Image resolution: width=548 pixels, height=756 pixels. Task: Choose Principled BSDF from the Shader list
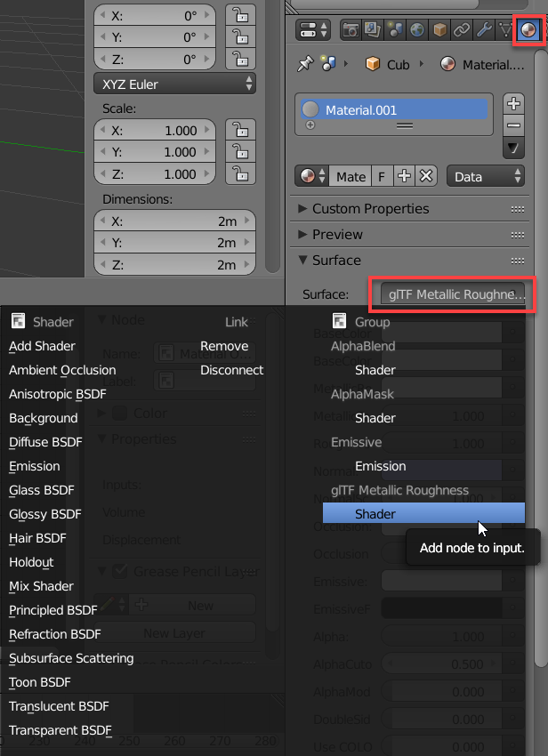(53, 610)
